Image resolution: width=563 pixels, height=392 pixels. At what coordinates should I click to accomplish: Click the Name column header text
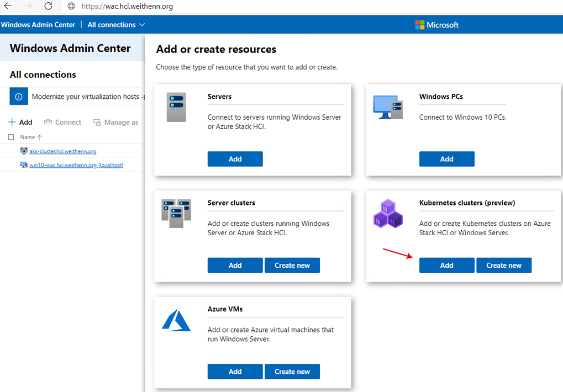[x=27, y=137]
